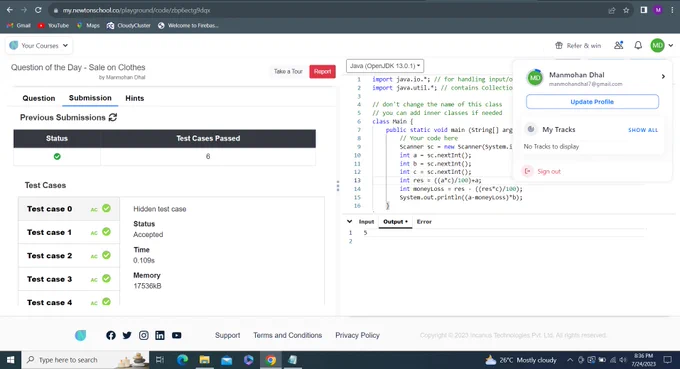The width and height of the screenshot is (680, 369).
Task: Click SHOW ALL under My Tracks
Action: click(x=643, y=130)
